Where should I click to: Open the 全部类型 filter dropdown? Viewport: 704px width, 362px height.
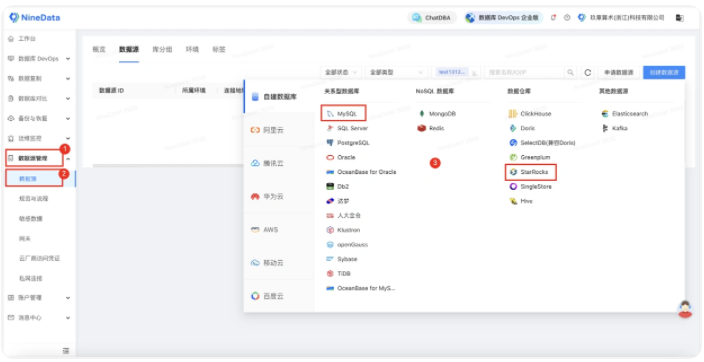point(396,72)
